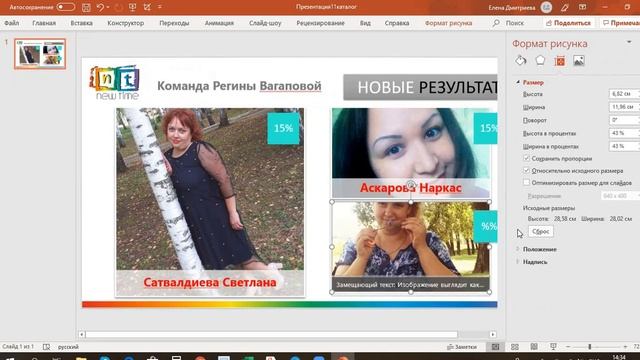The image size is (640, 360).
Task: Click the horizontal scrollbar right arrow
Action: click(493, 334)
